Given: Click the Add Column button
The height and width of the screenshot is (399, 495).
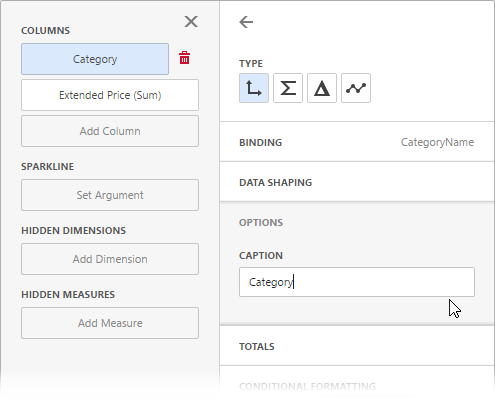Looking at the screenshot, I should click(110, 131).
